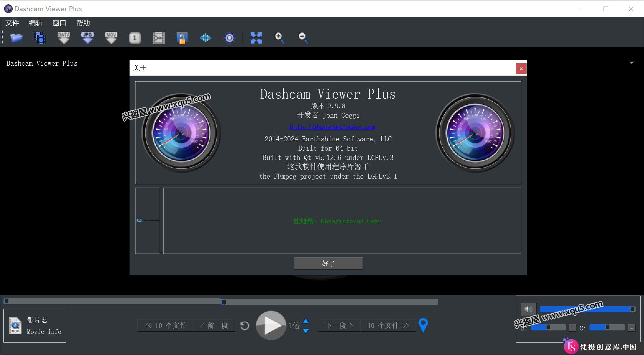
Task: Click the padlock toolbar icon
Action: 182,38
